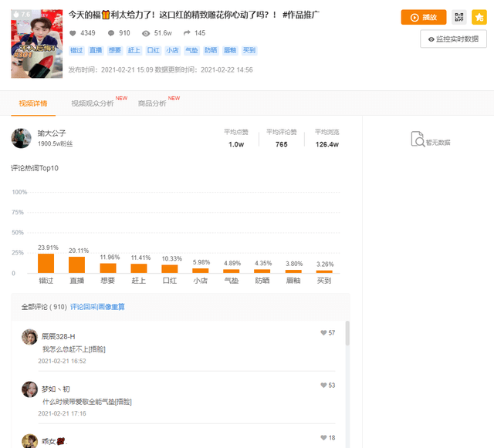Click the 口红 keyword tag
The height and width of the screenshot is (448, 494).
pyautogui.click(x=154, y=50)
